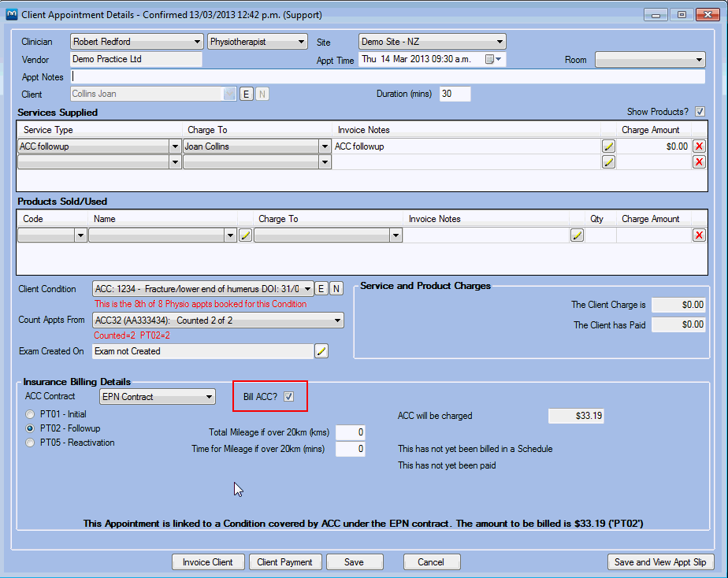Image resolution: width=728 pixels, height=578 pixels.
Task: Toggle the Show Products? checkbox
Action: [x=700, y=111]
